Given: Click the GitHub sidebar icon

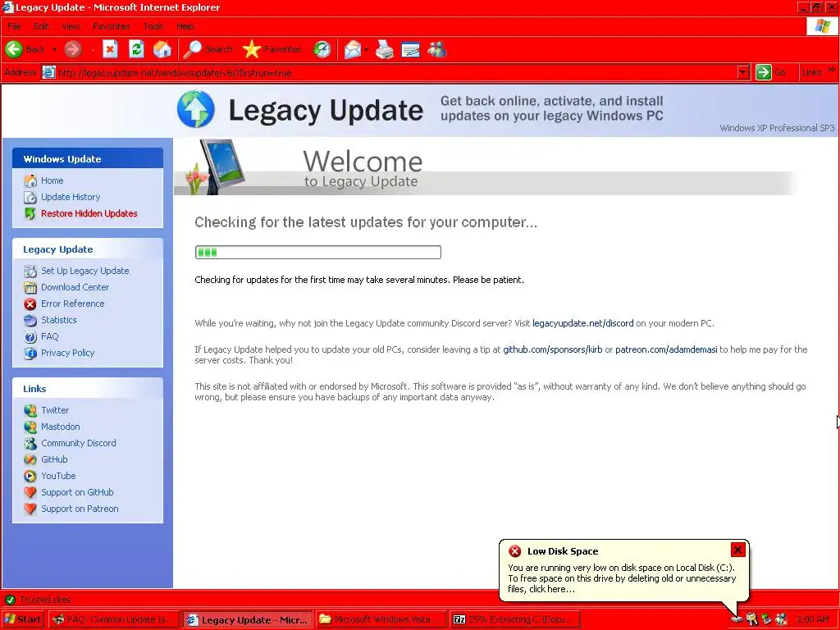Looking at the screenshot, I should pyautogui.click(x=30, y=459).
